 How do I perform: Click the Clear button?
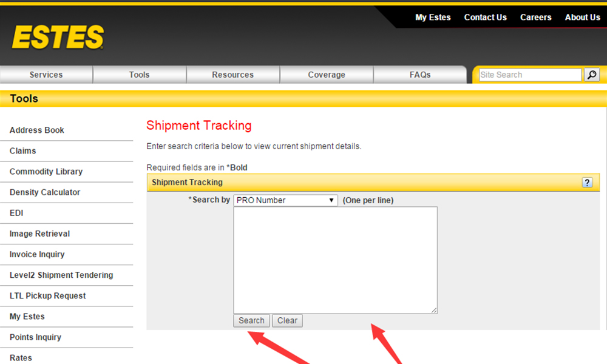click(x=287, y=321)
